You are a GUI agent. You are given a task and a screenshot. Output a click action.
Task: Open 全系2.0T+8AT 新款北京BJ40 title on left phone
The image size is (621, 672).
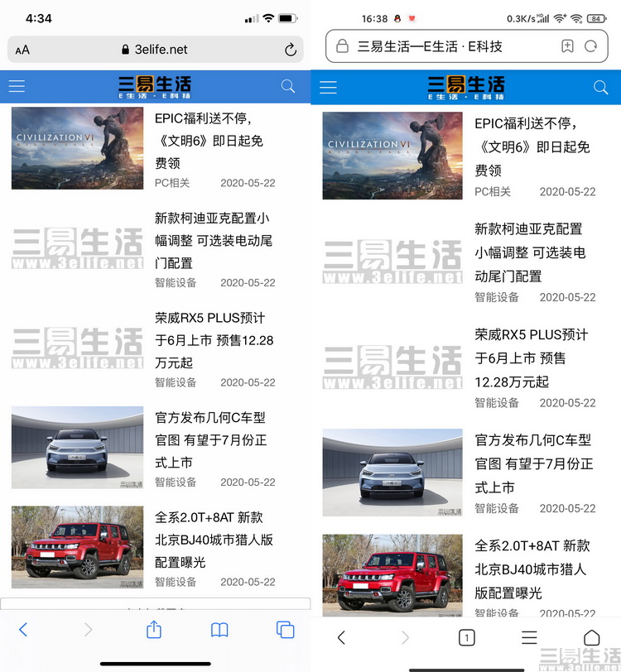point(214,540)
